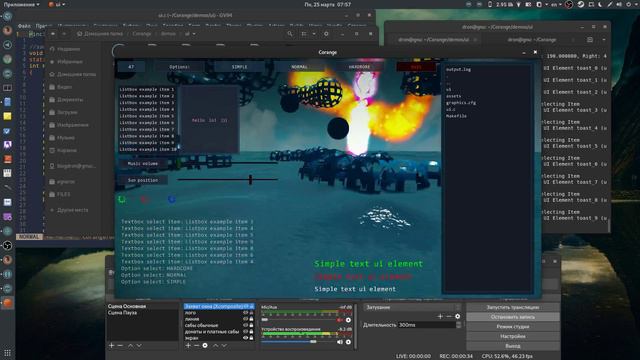Add a transition with the plus icon
640x360 pixels.
tap(440, 316)
